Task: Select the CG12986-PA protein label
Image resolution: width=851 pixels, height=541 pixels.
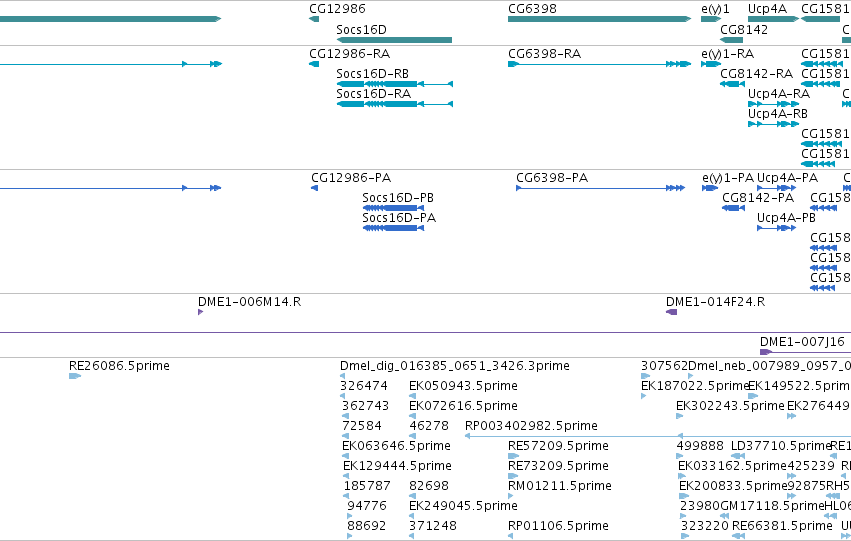Action: point(351,178)
